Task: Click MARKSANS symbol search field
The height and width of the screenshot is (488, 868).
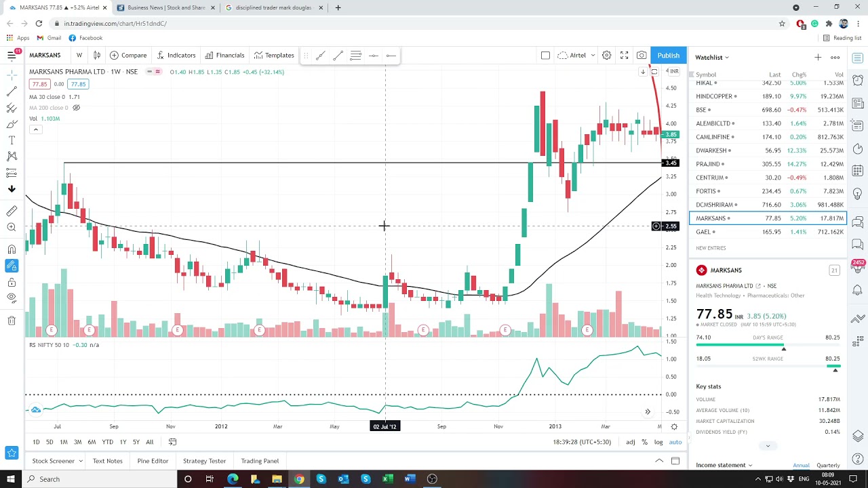Action: (x=45, y=55)
